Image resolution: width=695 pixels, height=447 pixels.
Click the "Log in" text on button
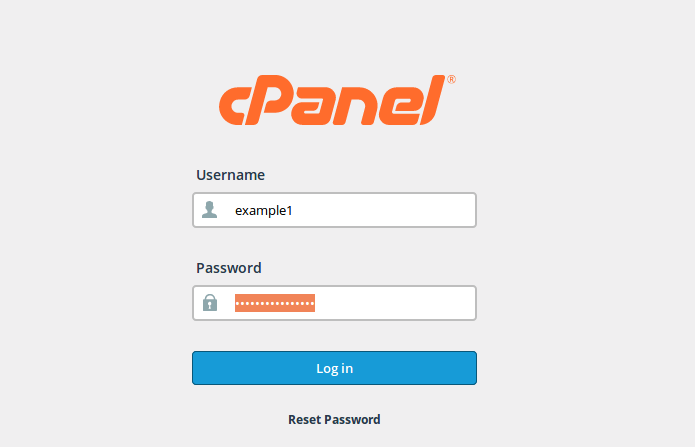point(335,369)
